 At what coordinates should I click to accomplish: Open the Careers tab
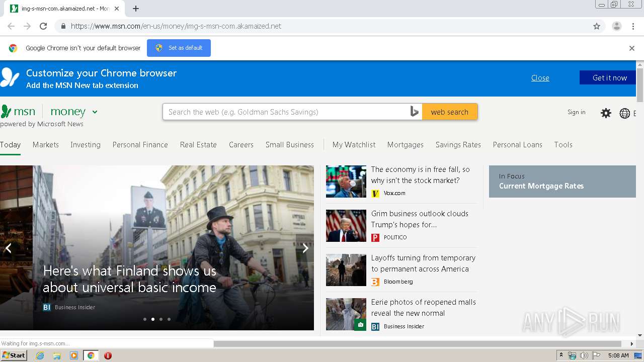[x=241, y=145]
